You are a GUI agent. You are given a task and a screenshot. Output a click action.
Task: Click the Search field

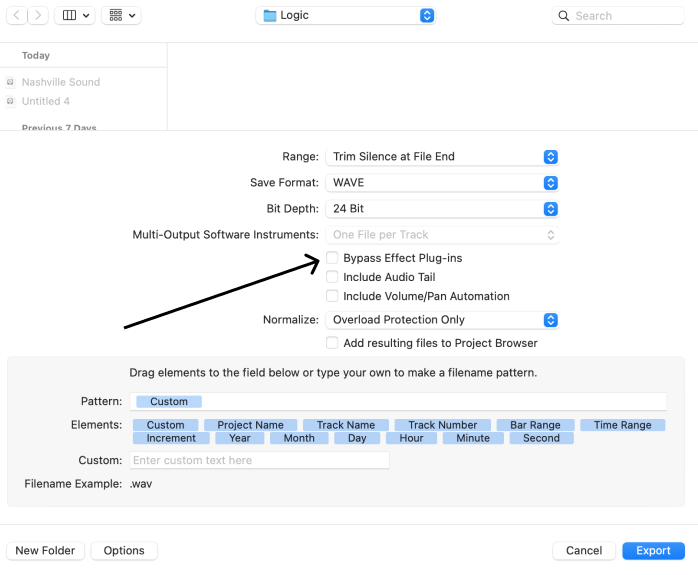[x=618, y=16]
